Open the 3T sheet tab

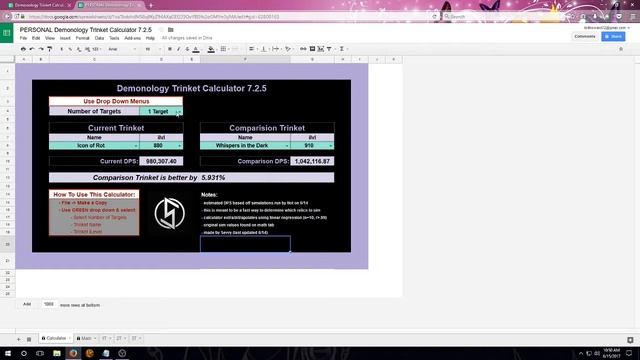point(136,338)
